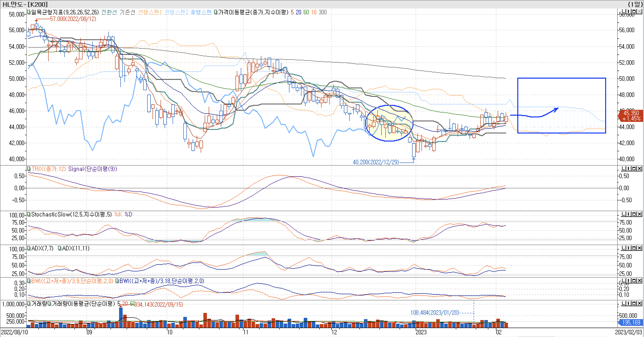
Task: Click the 40,200(2022/12/29) low price label
Action: coord(376,162)
